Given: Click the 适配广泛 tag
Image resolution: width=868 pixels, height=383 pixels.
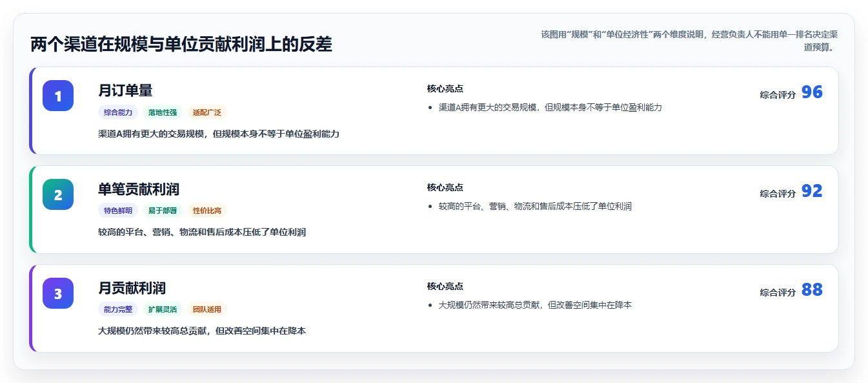Looking at the screenshot, I should 207,112.
